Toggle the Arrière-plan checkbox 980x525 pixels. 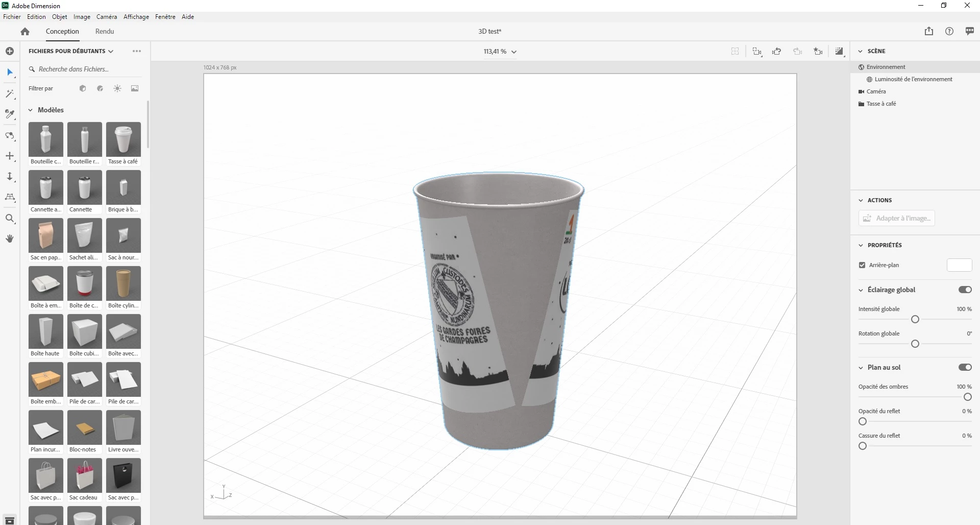point(862,265)
